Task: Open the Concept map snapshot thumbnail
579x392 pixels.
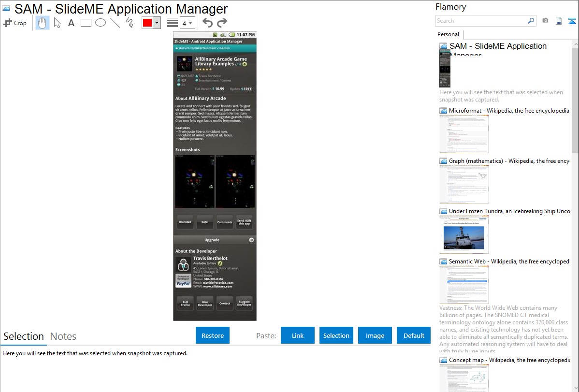Action: [464, 378]
